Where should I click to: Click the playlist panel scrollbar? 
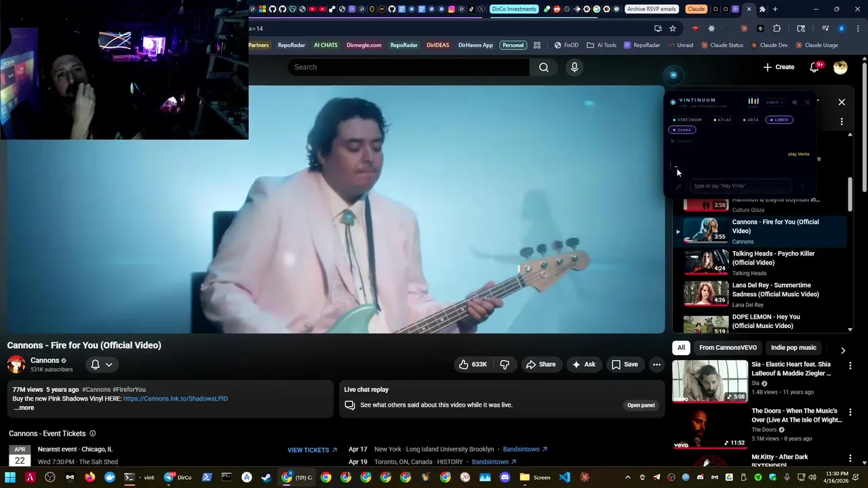point(850,195)
